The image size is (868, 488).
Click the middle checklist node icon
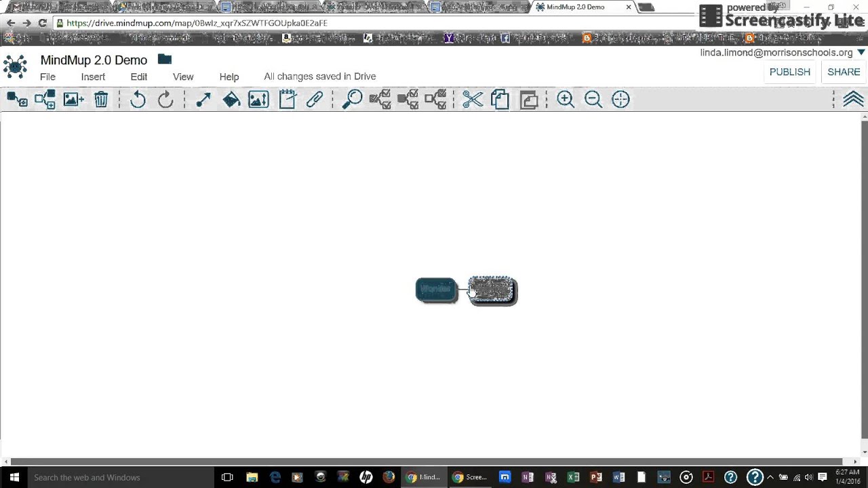pyautogui.click(x=408, y=100)
